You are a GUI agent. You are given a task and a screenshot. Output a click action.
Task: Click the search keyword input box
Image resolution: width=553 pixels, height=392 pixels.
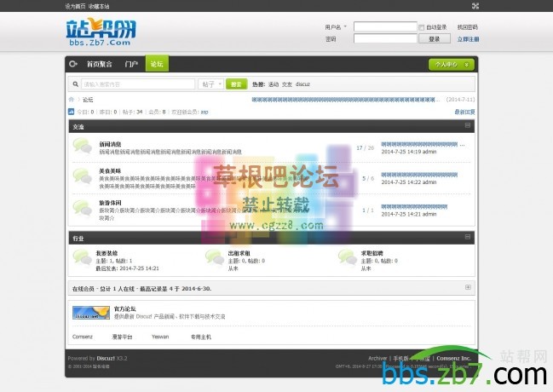pos(138,84)
